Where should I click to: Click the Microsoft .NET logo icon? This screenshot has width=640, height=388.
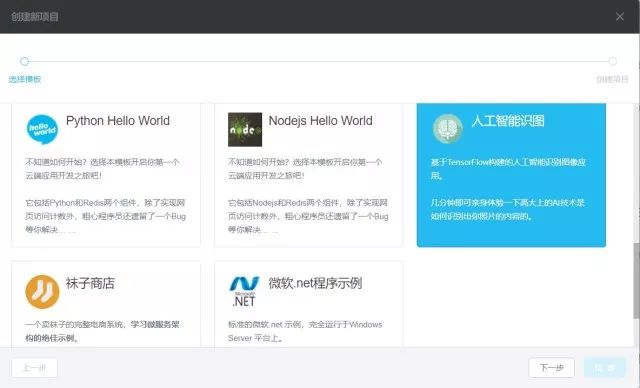[244, 291]
